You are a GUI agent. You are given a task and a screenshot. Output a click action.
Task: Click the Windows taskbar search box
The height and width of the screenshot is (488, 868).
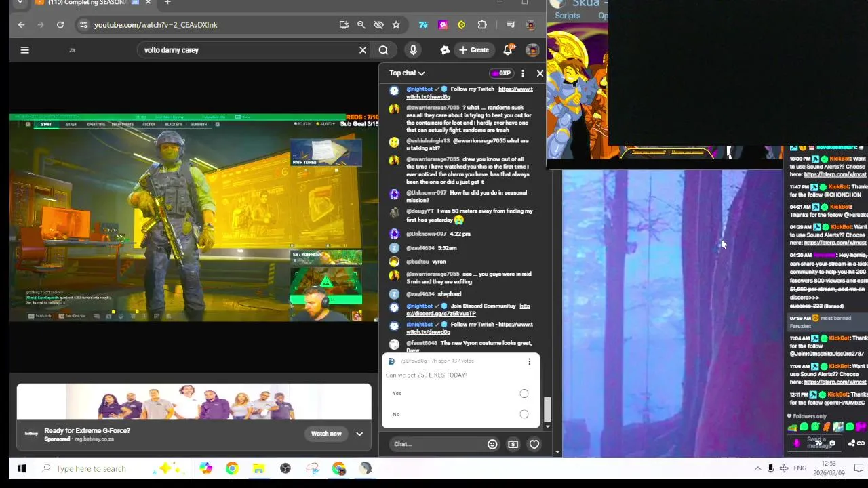pyautogui.click(x=112, y=468)
